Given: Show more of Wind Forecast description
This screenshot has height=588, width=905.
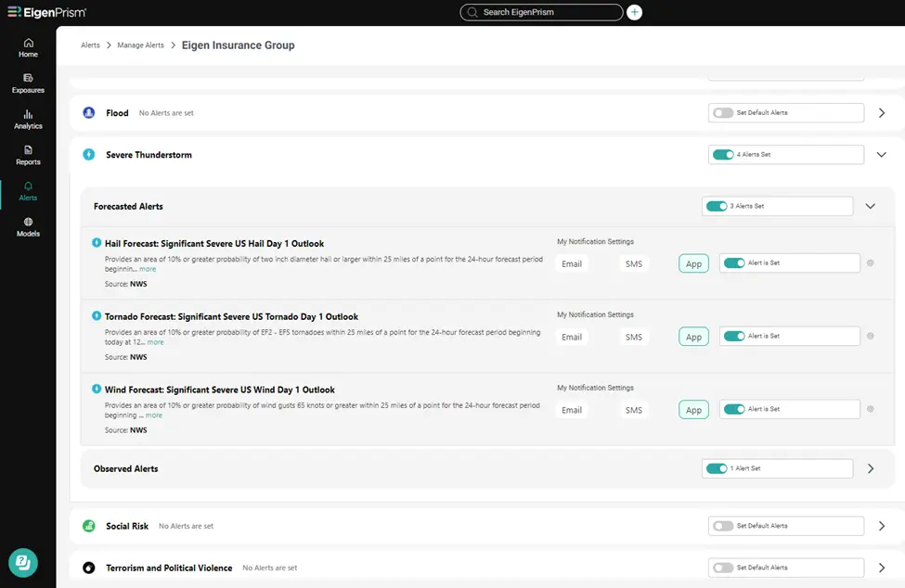Looking at the screenshot, I should point(153,415).
